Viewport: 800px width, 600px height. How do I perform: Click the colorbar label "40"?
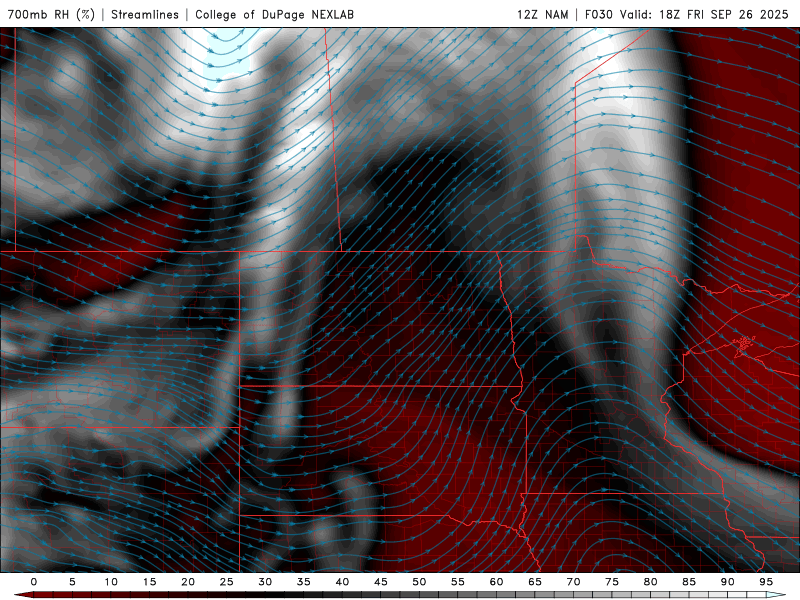[342, 582]
